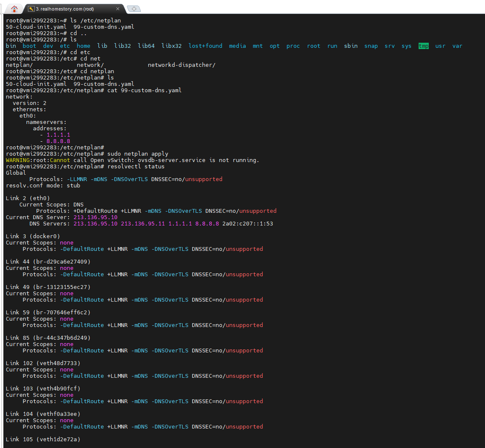Screen dimensions: 485x448
Task: Click the 'Global' section heading
Action: point(16,173)
